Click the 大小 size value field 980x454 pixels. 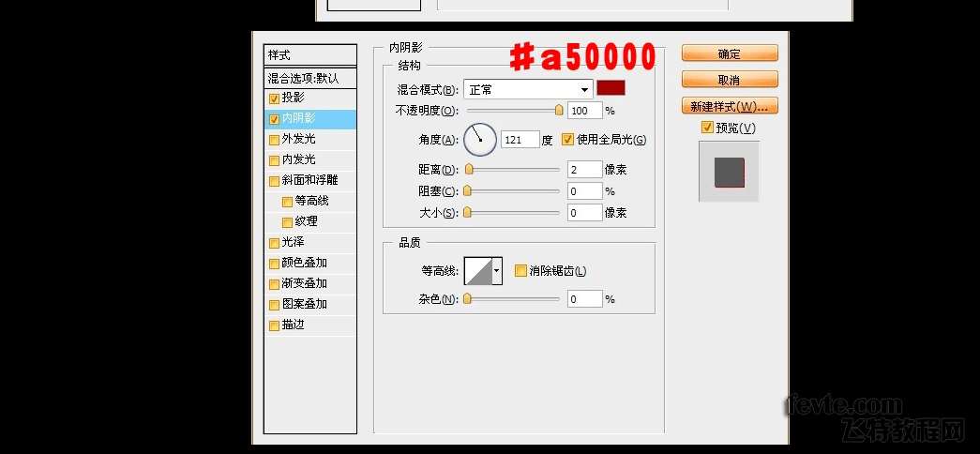(585, 213)
